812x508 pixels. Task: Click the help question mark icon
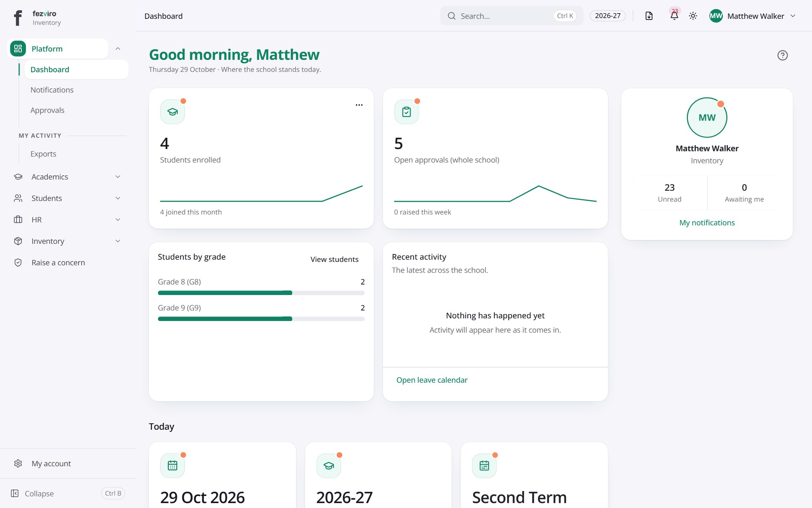tap(782, 55)
